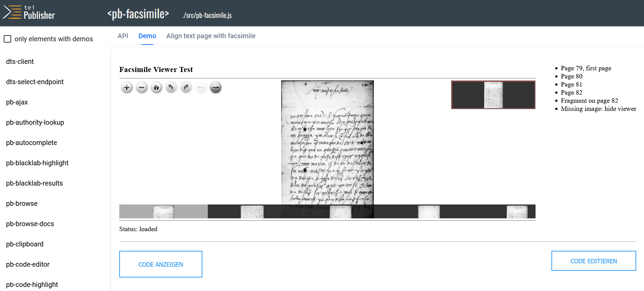Enable only elements with demos checkbox
Screen dimensions: 644x291
coord(7,39)
